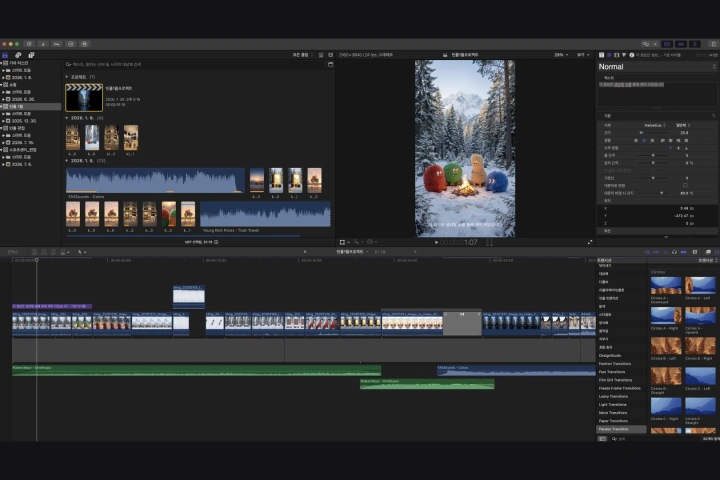Open the share export button in toolbar
The width and height of the screenshot is (720, 480).
(x=714, y=44)
